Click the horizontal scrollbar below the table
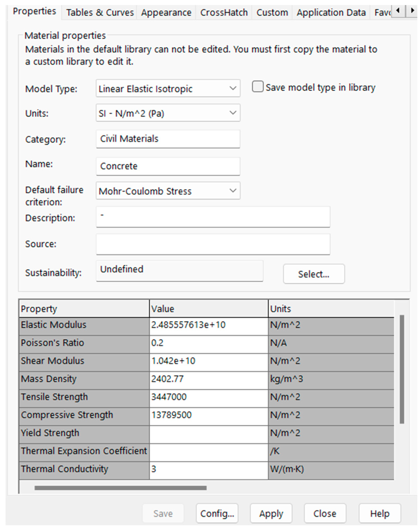Image resolution: width=420 pixels, height=530 pixels. point(120,488)
